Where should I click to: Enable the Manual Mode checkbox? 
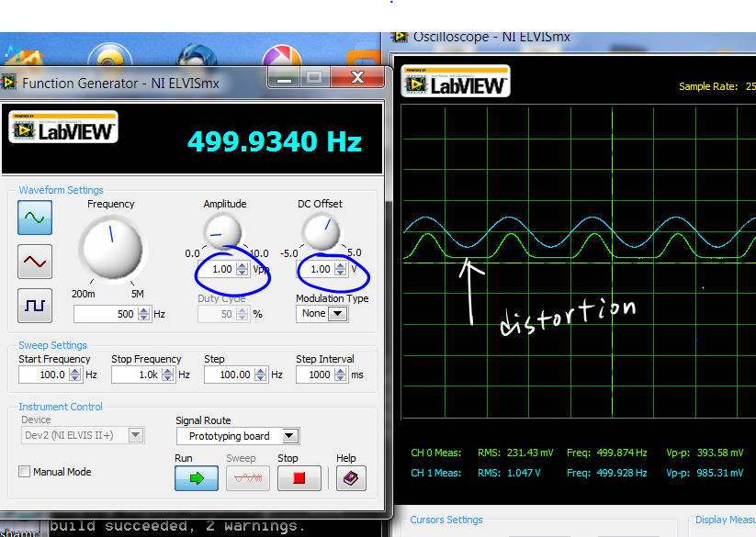click(24, 472)
